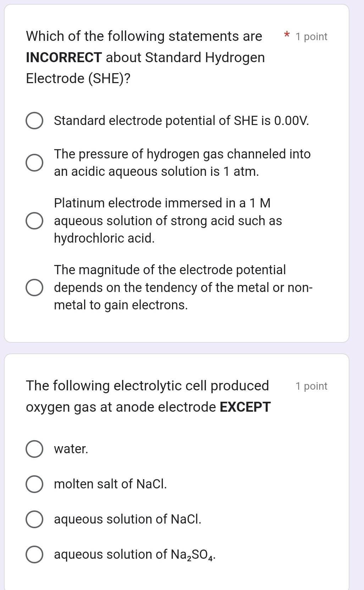
Task: Click the "1 point" label of the electrolytic cell question
Action: click(311, 386)
